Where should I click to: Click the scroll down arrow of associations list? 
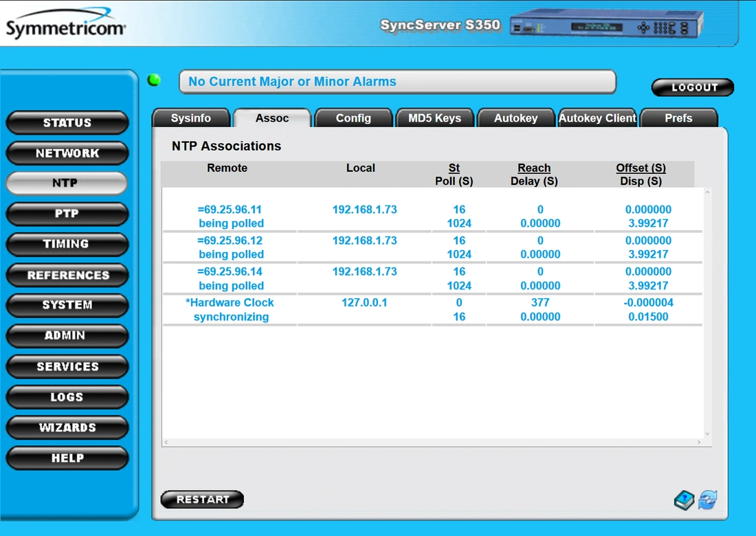(707, 434)
